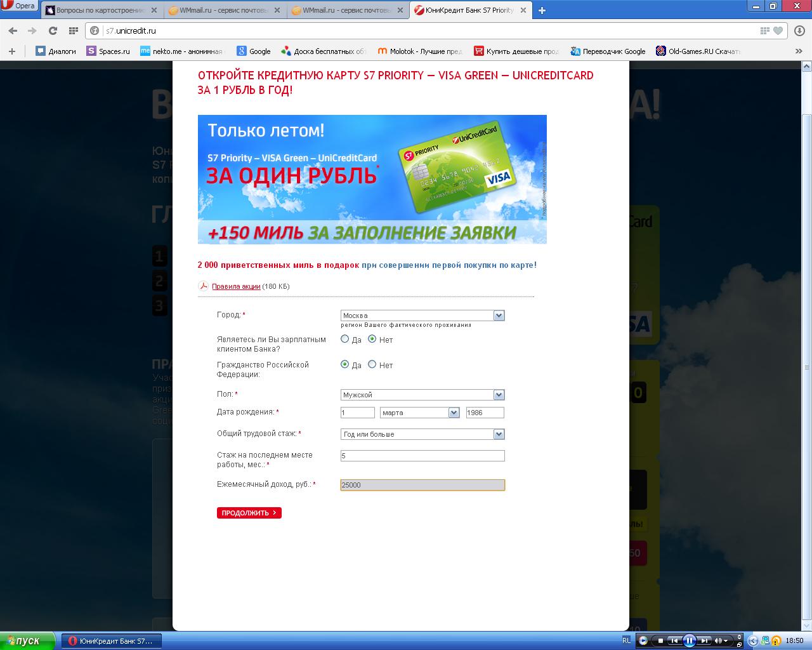The width and height of the screenshot is (812, 650).
Task: Click the birth day field containing 1
Action: (358, 413)
